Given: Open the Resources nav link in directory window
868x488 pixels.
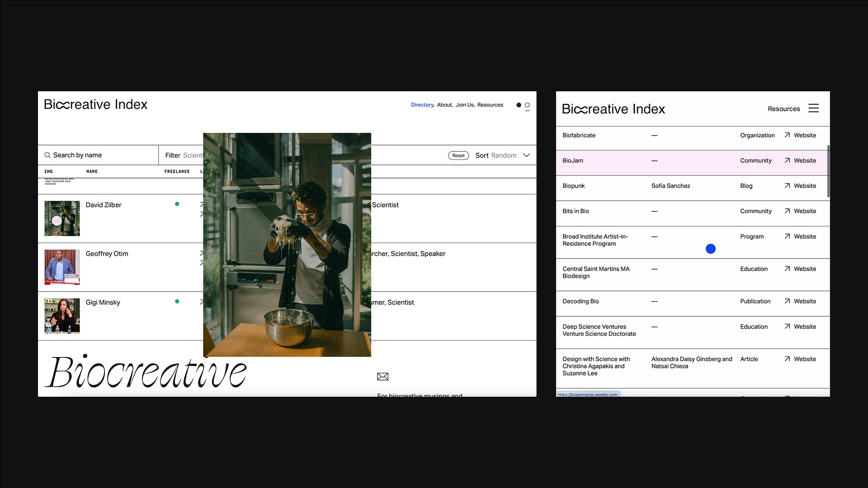Looking at the screenshot, I should [x=490, y=105].
